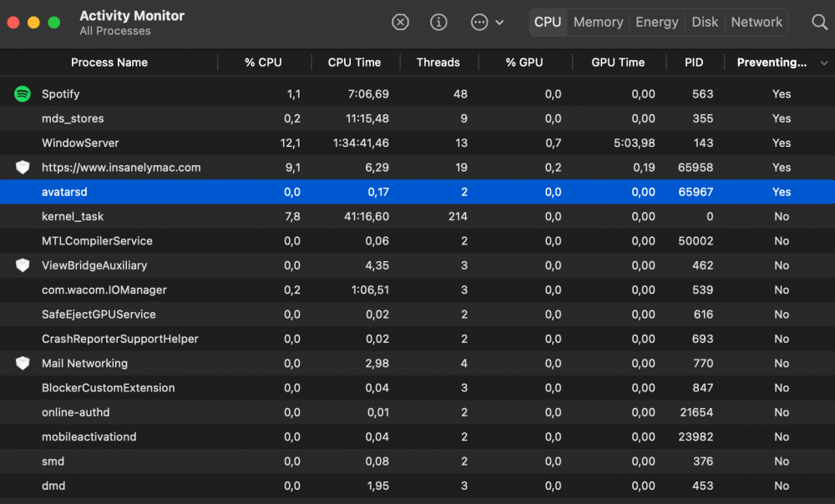Select the avatarsd process row
The width and height of the screenshot is (835, 504).
pos(417,192)
